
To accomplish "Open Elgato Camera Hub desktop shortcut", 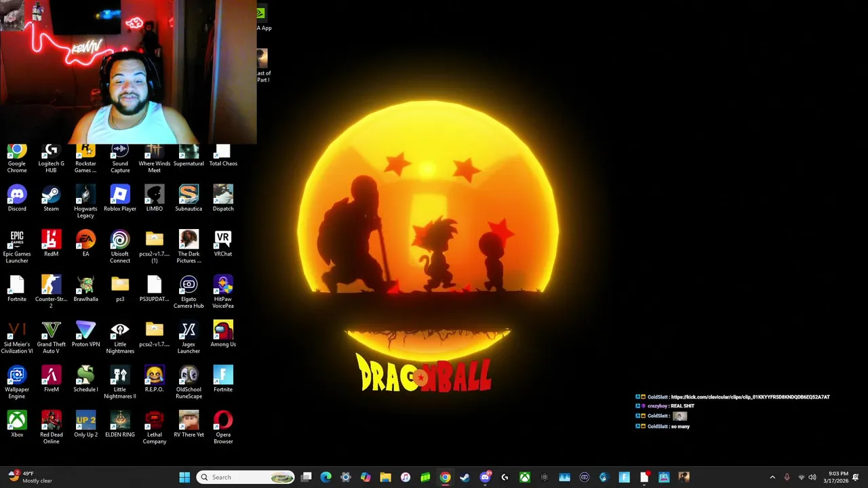I will coord(189,292).
